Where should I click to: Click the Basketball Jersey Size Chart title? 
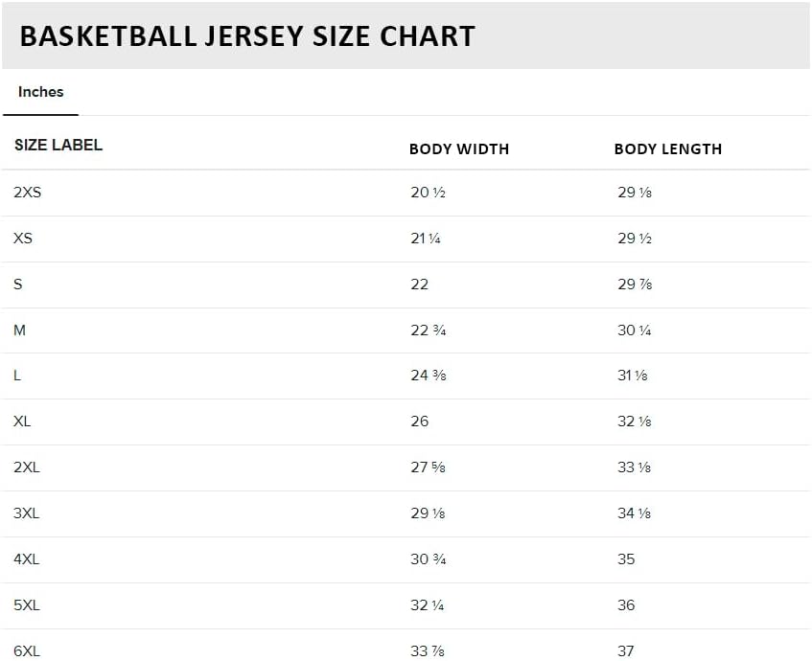pyautogui.click(x=247, y=36)
